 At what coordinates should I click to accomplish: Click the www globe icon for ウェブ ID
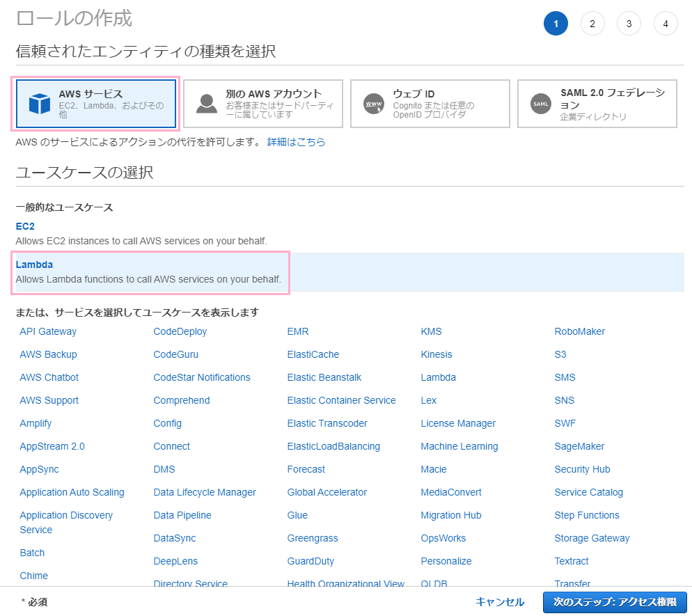(x=373, y=104)
